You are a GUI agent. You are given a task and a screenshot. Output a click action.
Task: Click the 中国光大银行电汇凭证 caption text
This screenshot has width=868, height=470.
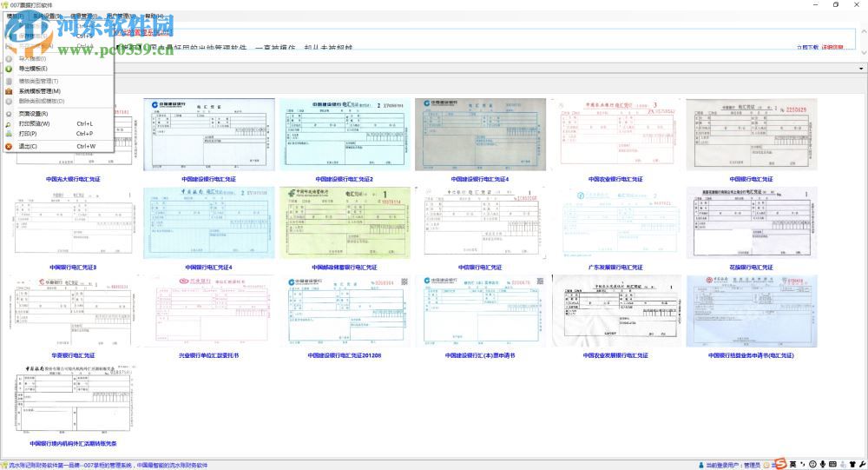tap(73, 179)
